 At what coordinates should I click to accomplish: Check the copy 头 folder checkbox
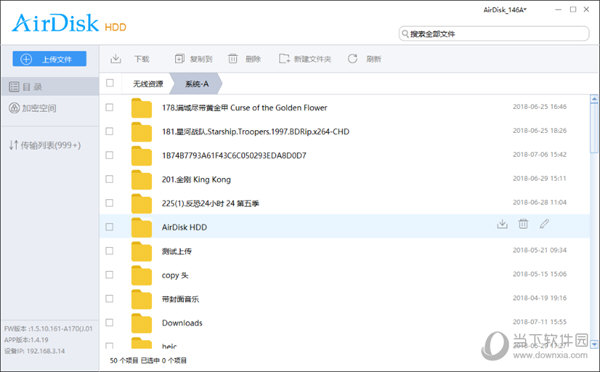tap(109, 275)
